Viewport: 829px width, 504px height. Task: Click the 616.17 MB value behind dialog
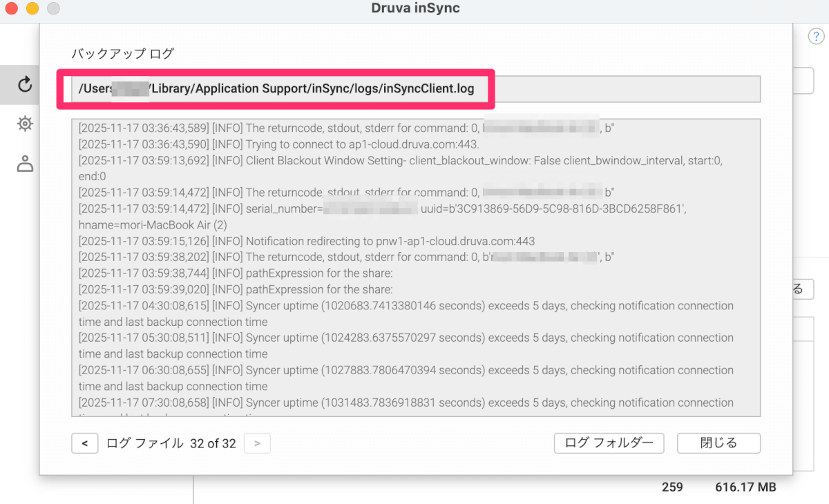[745, 487]
